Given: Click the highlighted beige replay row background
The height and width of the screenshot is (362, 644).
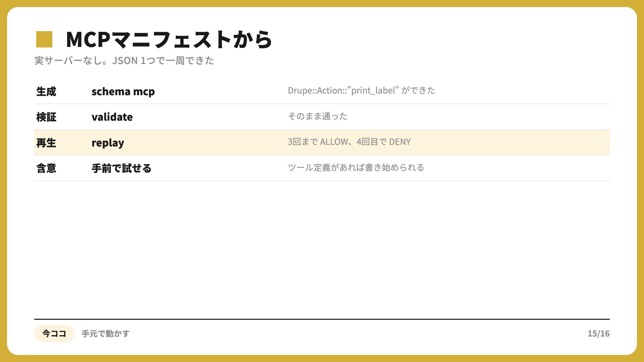Looking at the screenshot, I should click(322, 142).
